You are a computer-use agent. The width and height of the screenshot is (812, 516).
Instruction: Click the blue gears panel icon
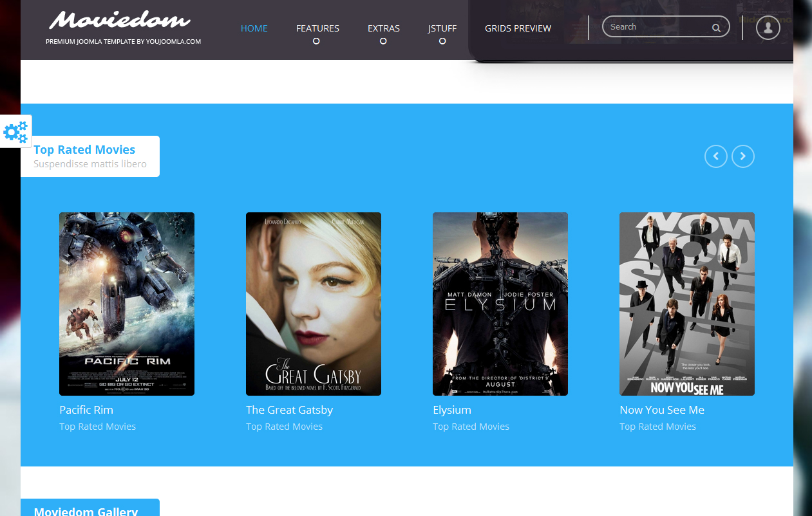coord(14,131)
